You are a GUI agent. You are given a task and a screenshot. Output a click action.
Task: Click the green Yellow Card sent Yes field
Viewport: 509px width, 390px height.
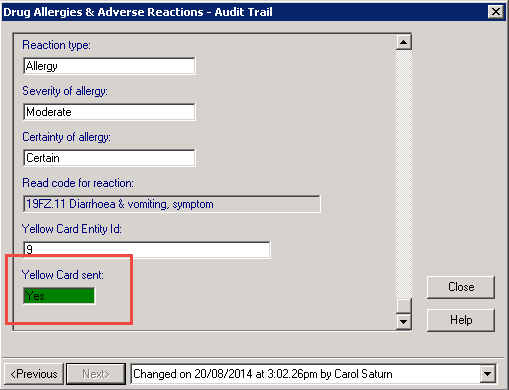pos(59,296)
